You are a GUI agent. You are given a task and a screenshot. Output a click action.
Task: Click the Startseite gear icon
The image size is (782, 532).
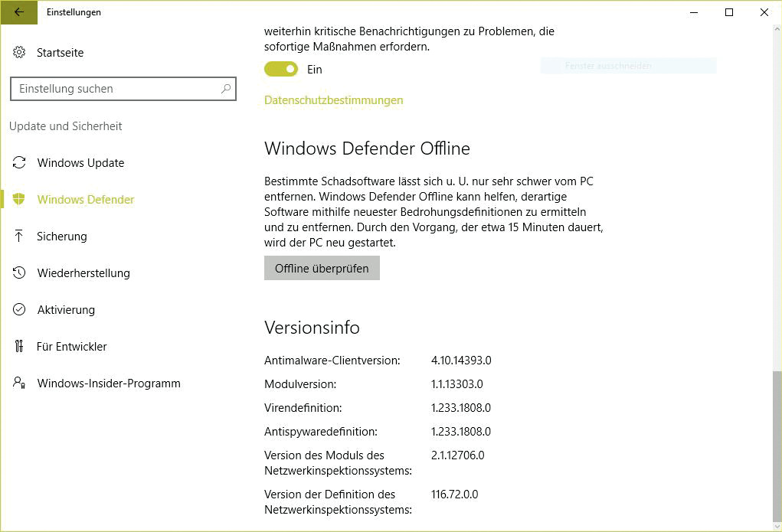[19, 53]
